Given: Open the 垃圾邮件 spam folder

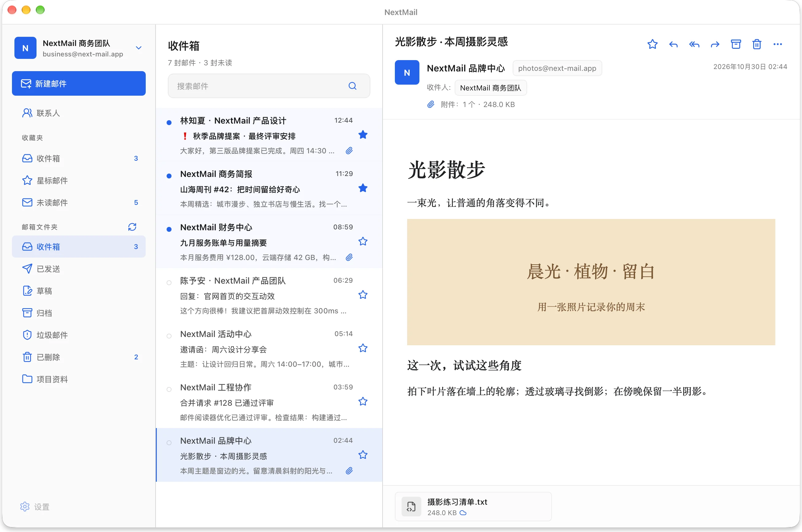Looking at the screenshot, I should [79, 335].
